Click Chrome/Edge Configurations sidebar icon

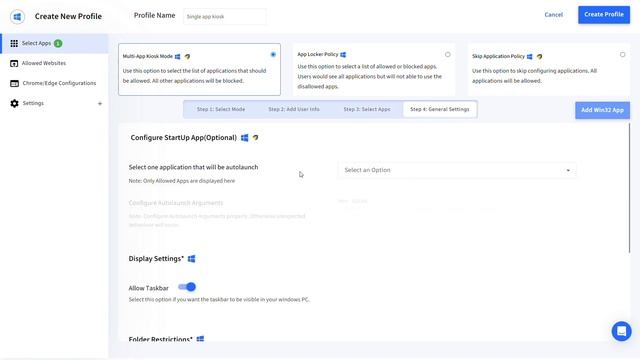click(x=14, y=83)
